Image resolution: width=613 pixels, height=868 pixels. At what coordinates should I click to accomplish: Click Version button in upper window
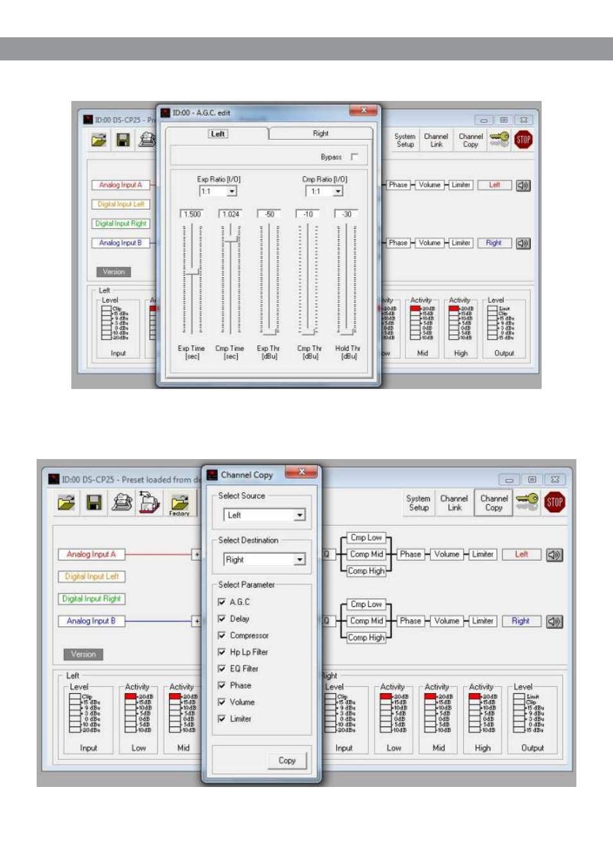pyautogui.click(x=114, y=272)
